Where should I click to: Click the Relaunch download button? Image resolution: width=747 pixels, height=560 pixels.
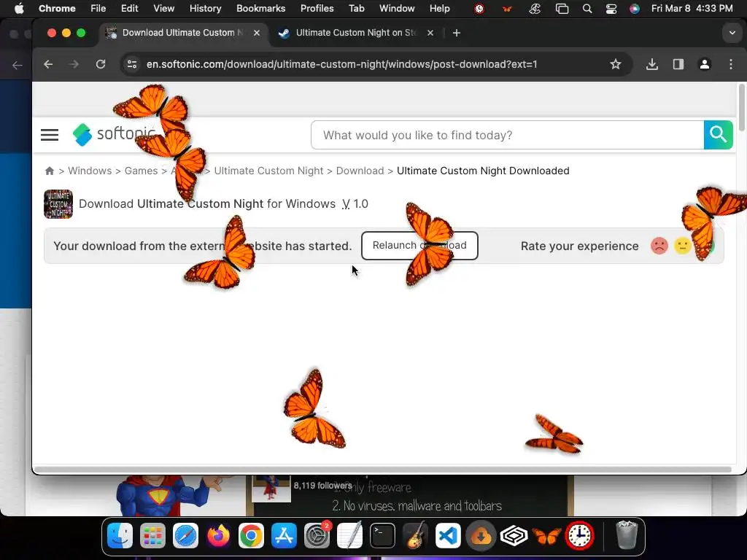[x=419, y=246]
